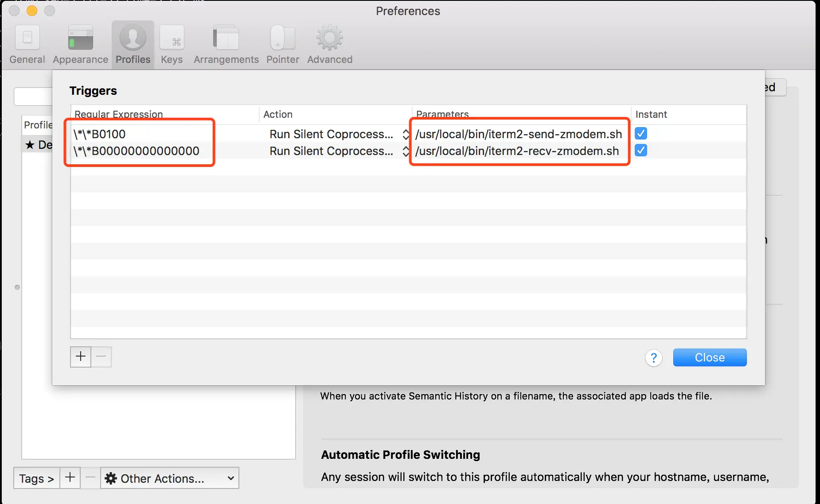This screenshot has width=820, height=504.
Task: Add a new trigger with plus button
Action: (x=81, y=357)
